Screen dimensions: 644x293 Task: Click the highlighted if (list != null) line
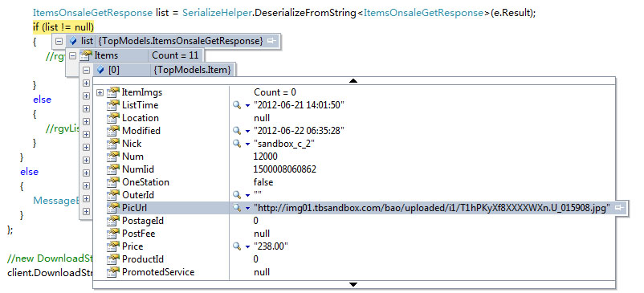click(63, 27)
